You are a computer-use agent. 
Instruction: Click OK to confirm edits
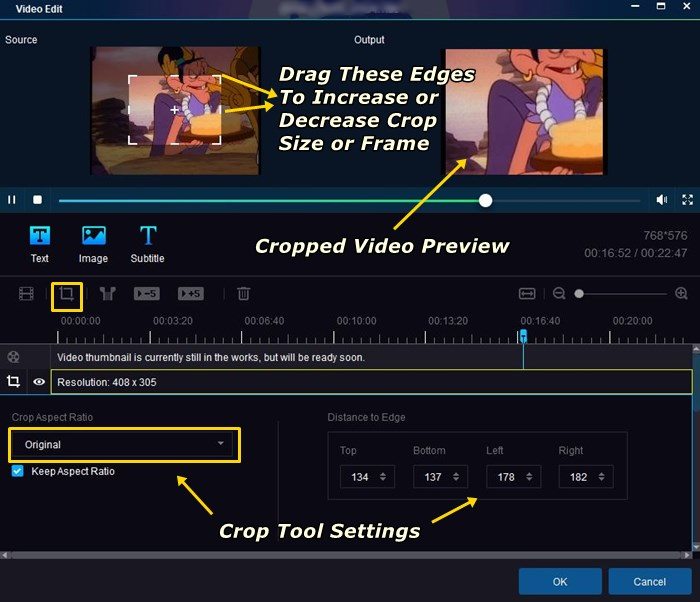pos(560,581)
